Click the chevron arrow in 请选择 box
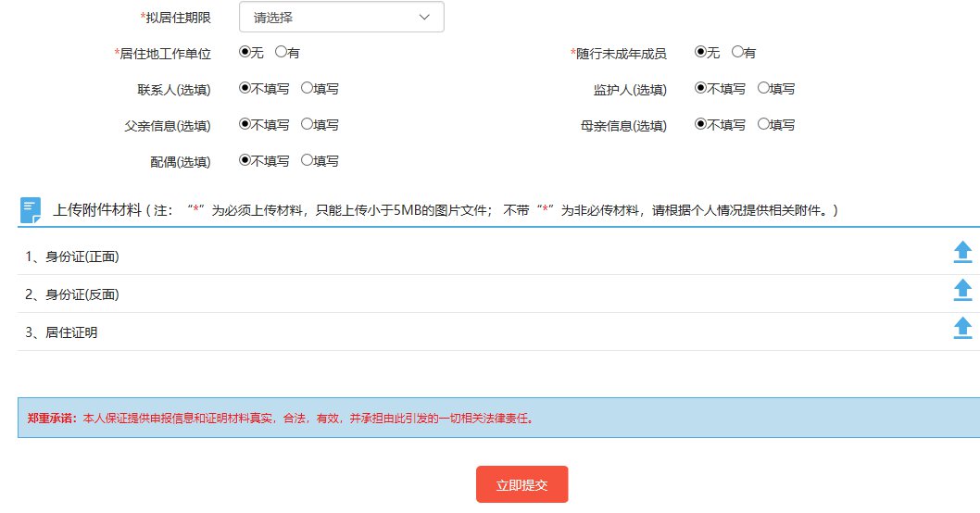Screen dimensions: 980x513 click(x=424, y=18)
